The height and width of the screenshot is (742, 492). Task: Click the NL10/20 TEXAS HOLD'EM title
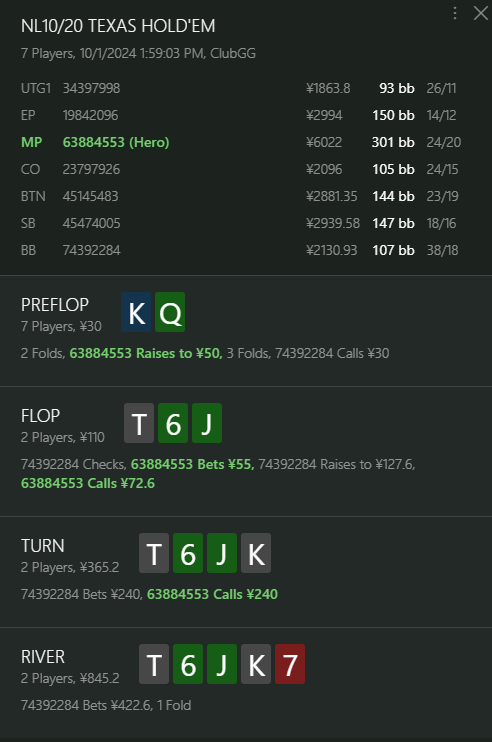tap(118, 26)
